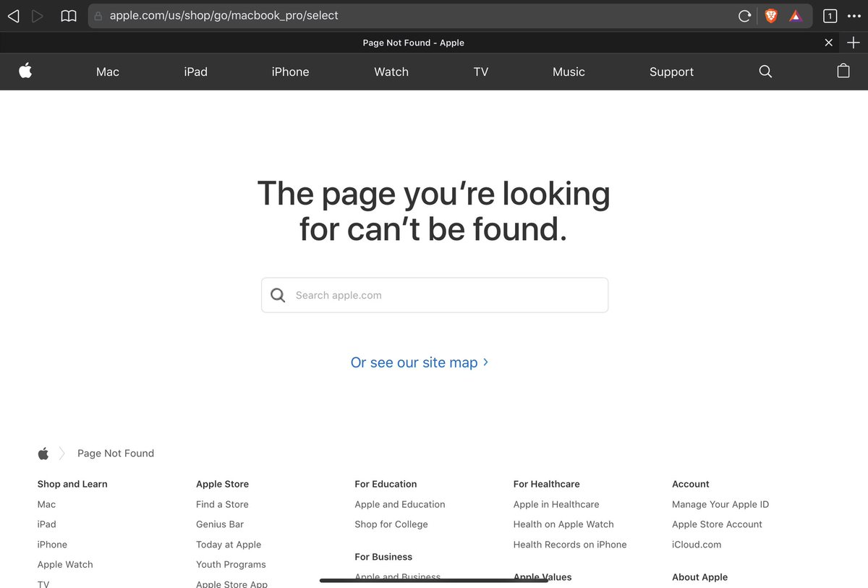The width and height of the screenshot is (868, 588).
Task: Click the Apple Store column heading
Action: (x=222, y=484)
